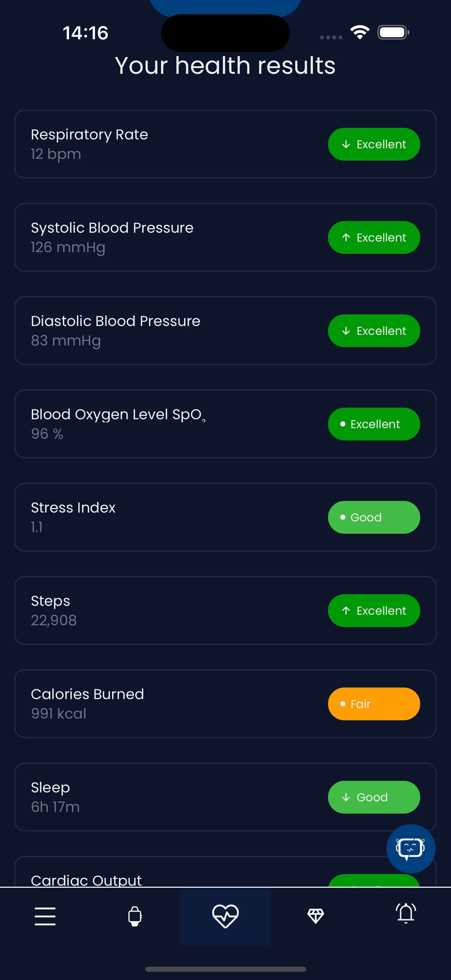
Task: Tap Excellent badge for Diastolic Blood Pressure
Action: pos(374,331)
